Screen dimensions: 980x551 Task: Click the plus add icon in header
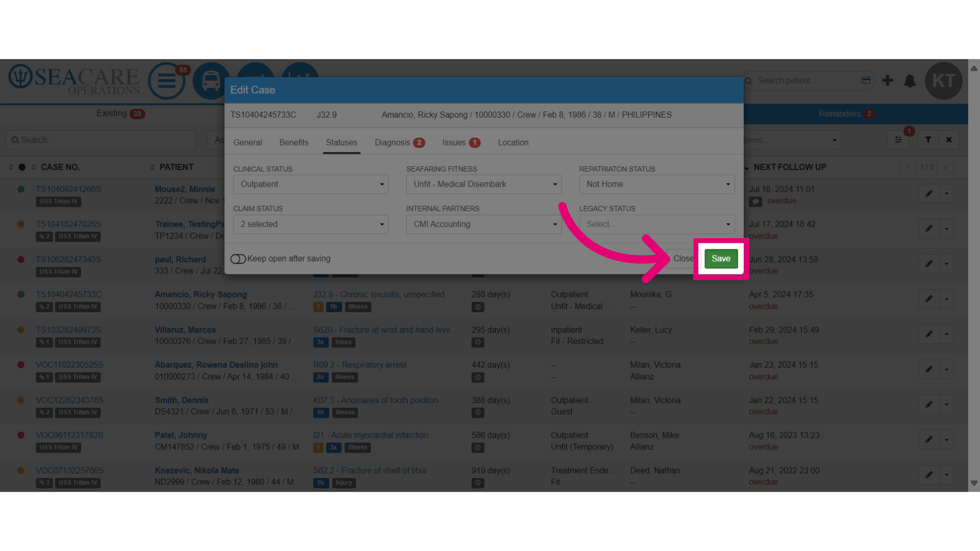pyautogui.click(x=888, y=81)
